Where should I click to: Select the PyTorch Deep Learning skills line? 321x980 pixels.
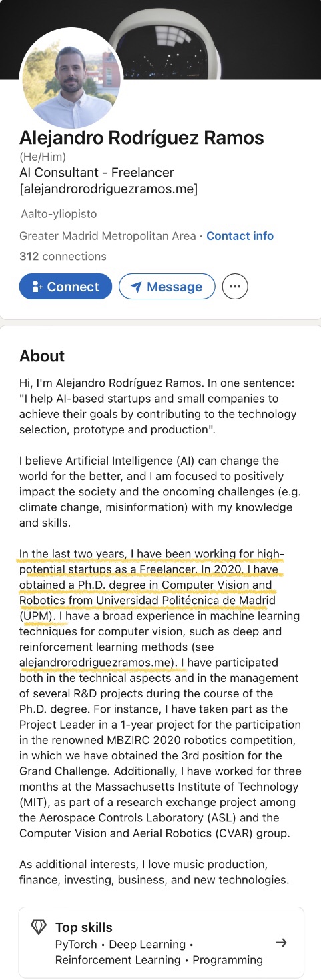pyautogui.click(x=124, y=945)
